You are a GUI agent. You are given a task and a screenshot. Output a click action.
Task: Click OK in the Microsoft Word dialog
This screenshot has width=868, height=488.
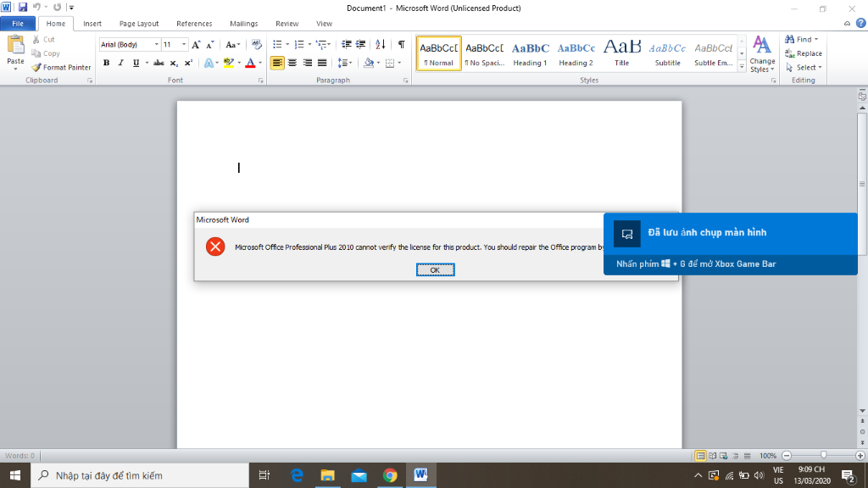coord(435,270)
